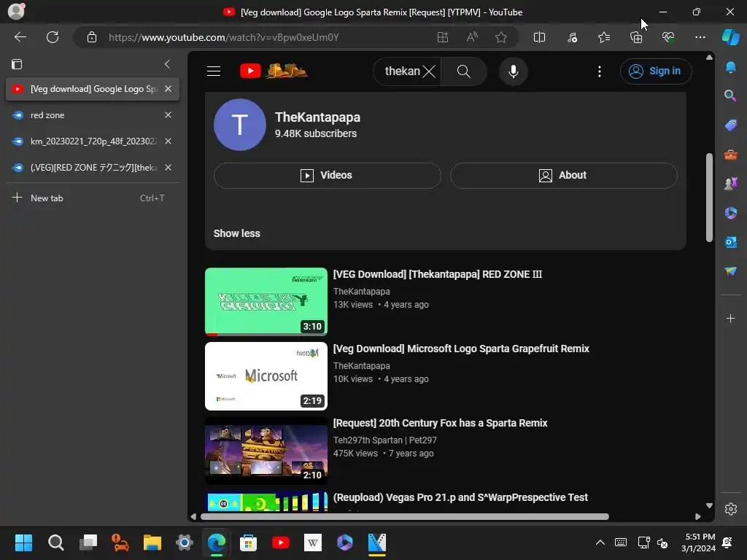Open title '[VEG Download] [Thekantapapa] RED ZONE III'
The height and width of the screenshot is (560, 747).
coord(438,274)
